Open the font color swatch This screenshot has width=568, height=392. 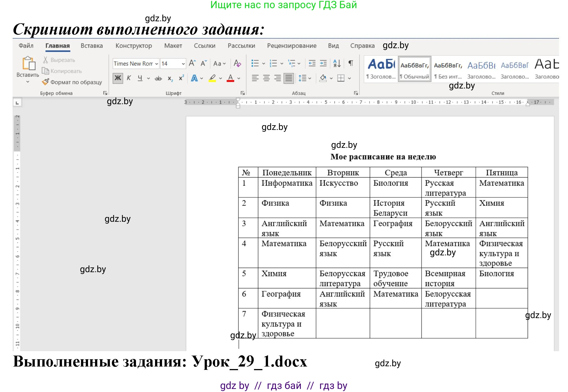[230, 78]
